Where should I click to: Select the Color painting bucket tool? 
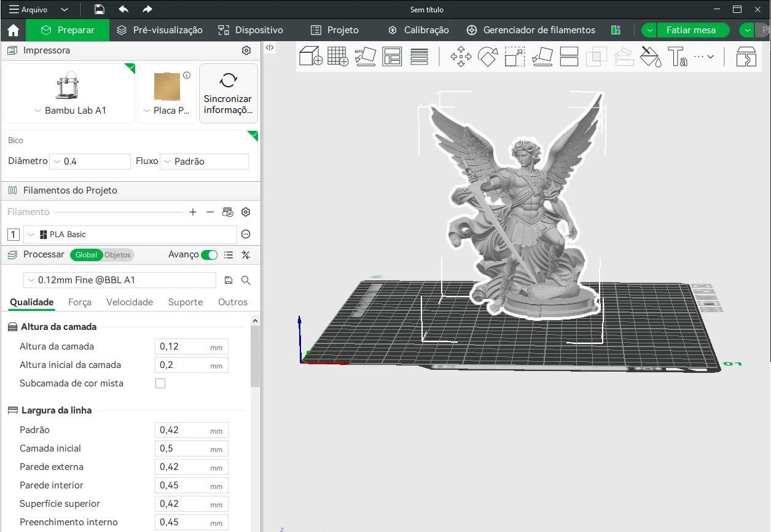click(x=651, y=57)
